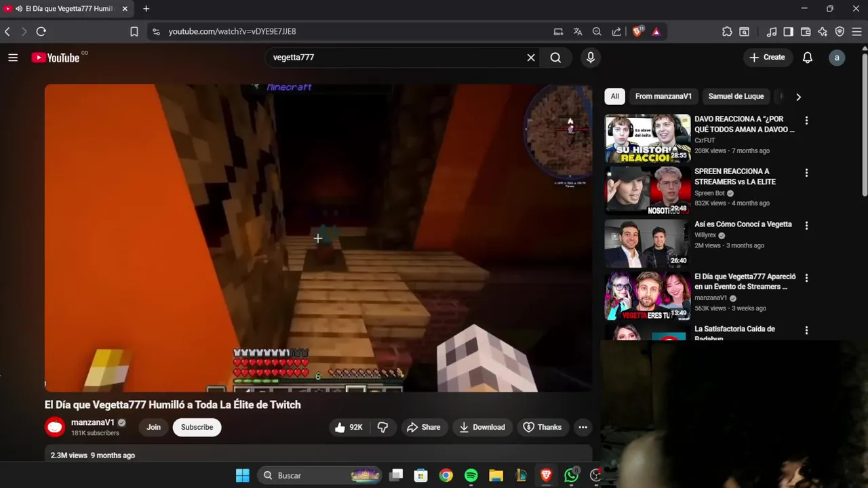This screenshot has height=488, width=868.
Task: Open the CxrFUT channel name
Action: pos(705,140)
